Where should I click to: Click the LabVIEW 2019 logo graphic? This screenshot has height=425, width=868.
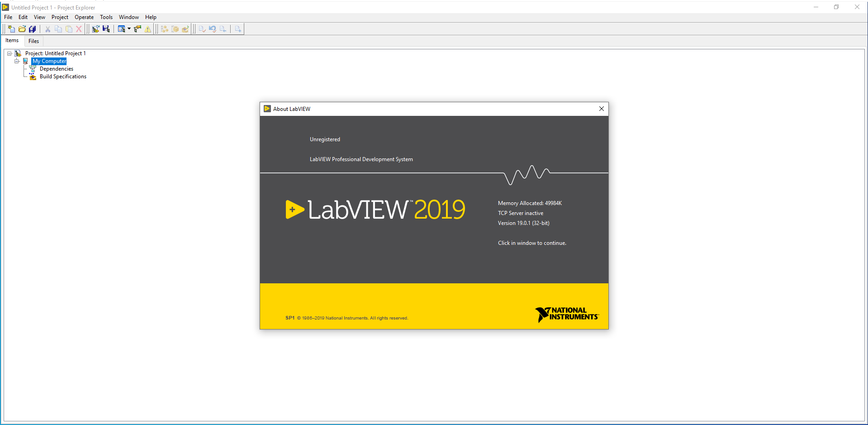coord(375,210)
